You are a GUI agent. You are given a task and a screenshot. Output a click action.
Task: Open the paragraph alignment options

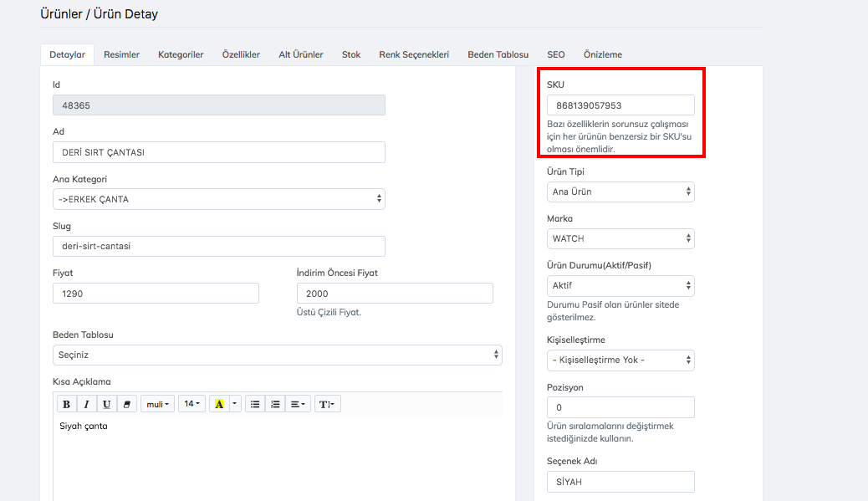click(x=298, y=404)
